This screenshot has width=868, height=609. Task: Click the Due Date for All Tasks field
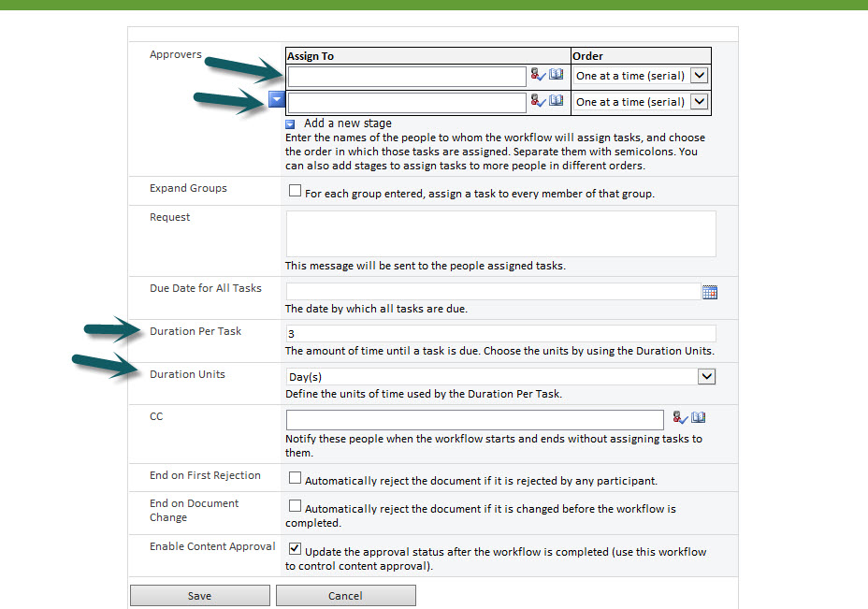493,291
